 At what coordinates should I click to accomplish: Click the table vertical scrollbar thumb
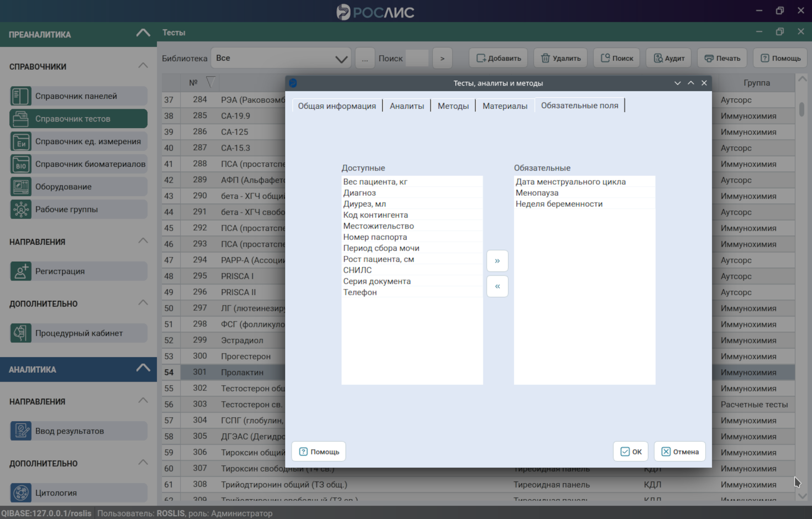click(802, 109)
